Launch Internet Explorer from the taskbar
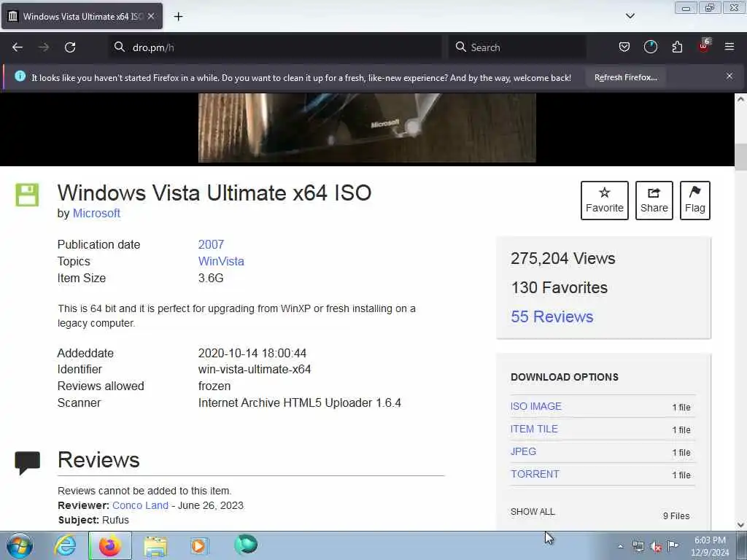The image size is (747, 560). point(65,545)
